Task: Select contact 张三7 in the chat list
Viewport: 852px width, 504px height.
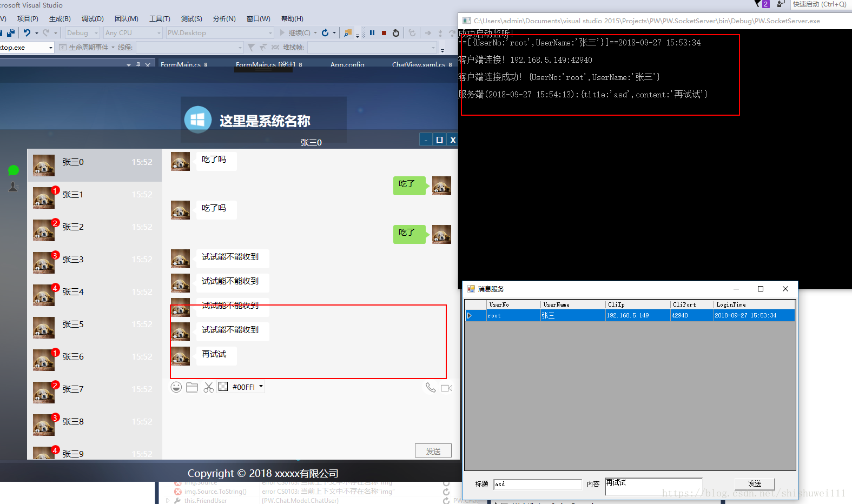Action: 95,392
